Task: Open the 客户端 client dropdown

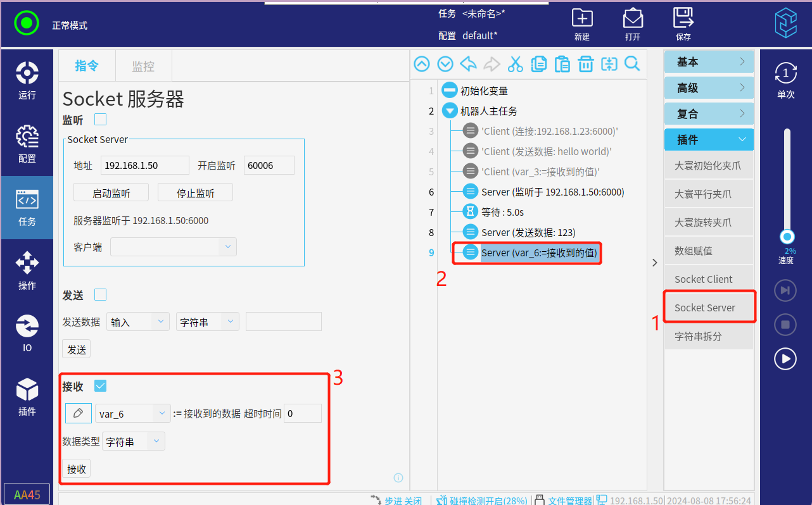Action: click(174, 247)
